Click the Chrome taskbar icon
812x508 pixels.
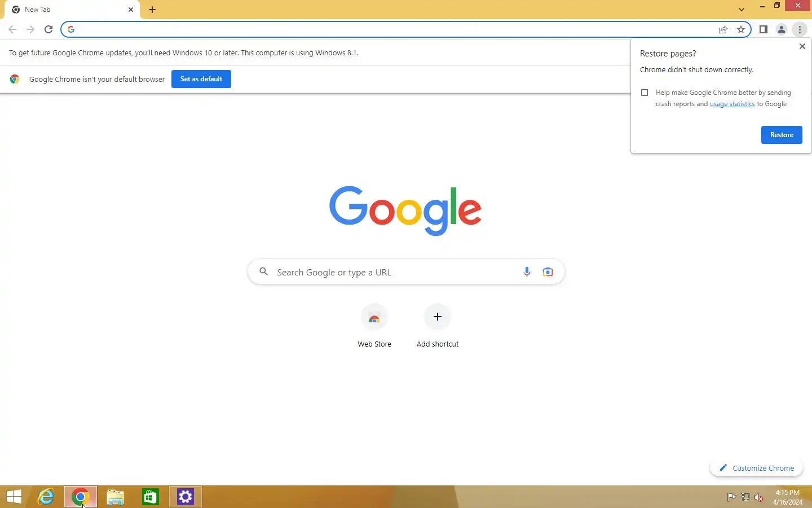click(81, 497)
